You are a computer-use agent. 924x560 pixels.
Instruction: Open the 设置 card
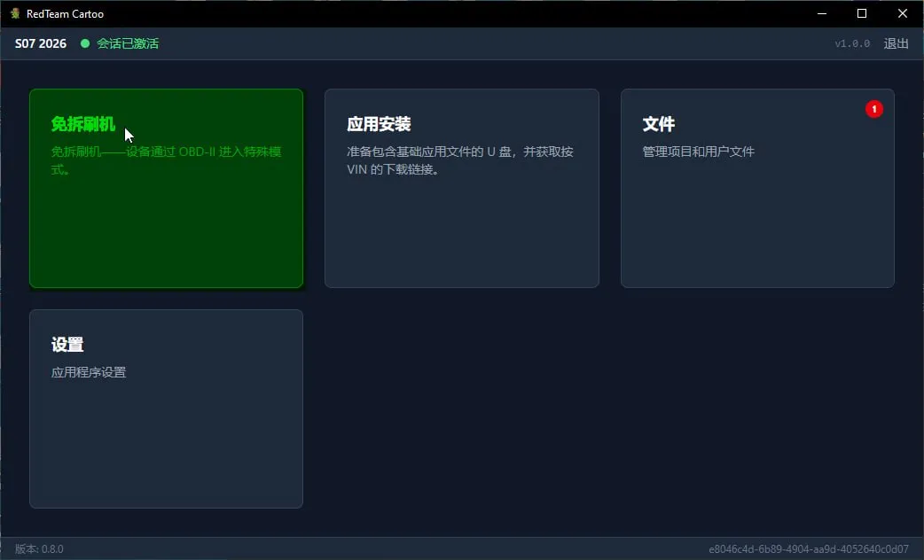tap(166, 408)
